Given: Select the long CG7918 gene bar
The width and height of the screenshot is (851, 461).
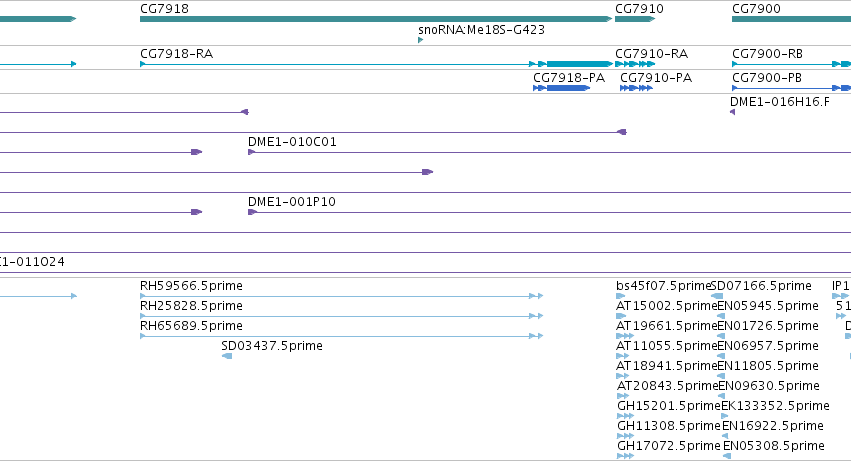Looking at the screenshot, I should (376, 19).
